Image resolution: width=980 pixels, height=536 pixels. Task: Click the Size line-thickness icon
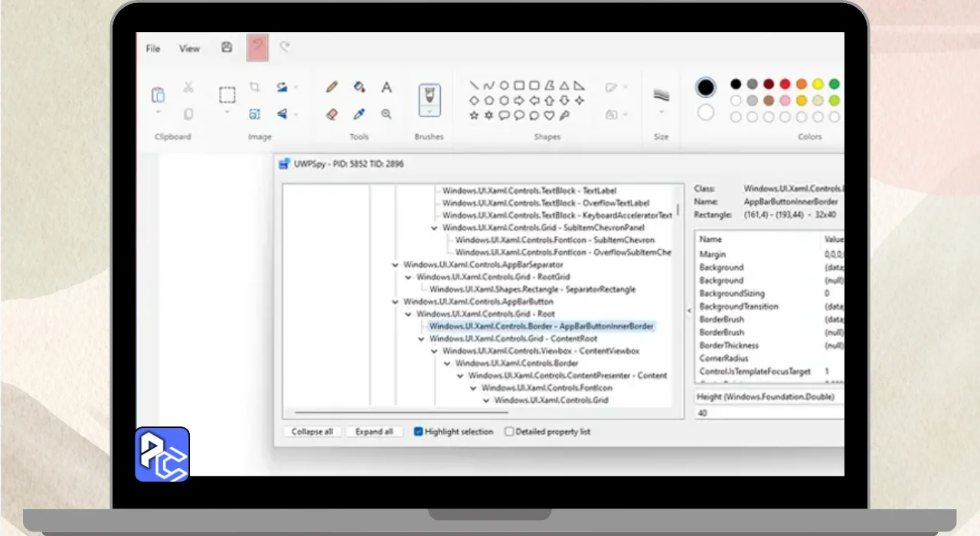tap(661, 95)
